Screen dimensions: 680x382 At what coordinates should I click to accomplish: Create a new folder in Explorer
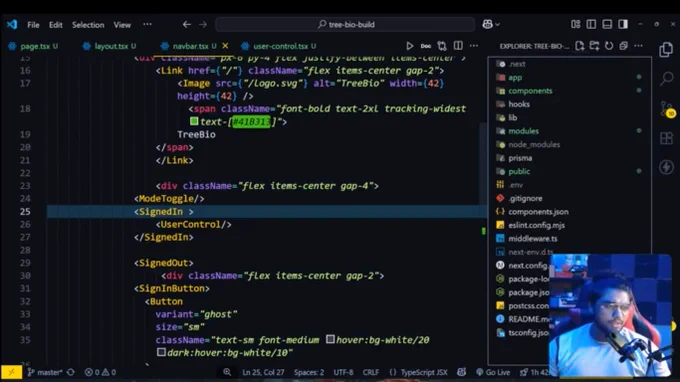pyautogui.click(x=594, y=46)
